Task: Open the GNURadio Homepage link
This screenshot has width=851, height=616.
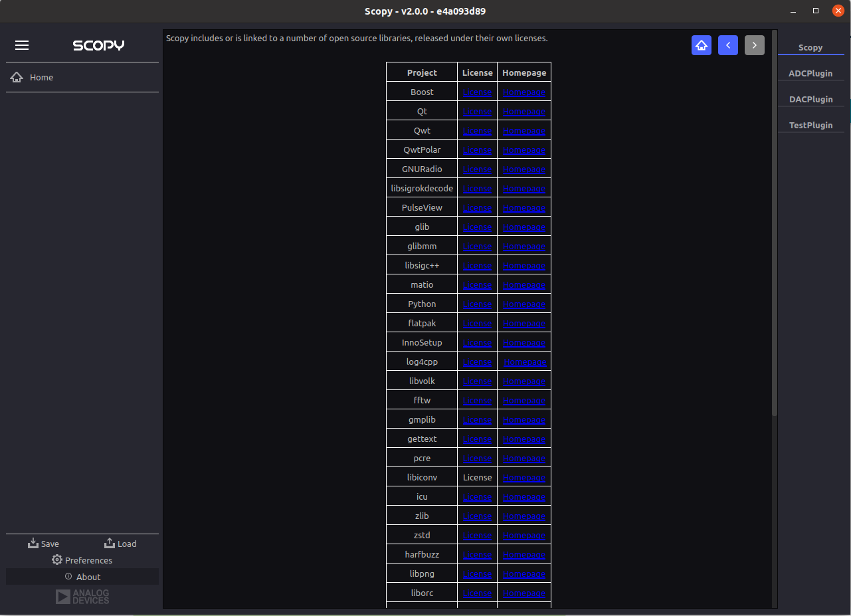Action: [x=524, y=169]
